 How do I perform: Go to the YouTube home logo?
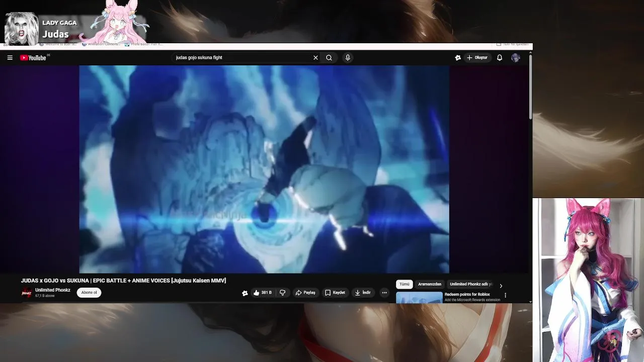point(33,58)
